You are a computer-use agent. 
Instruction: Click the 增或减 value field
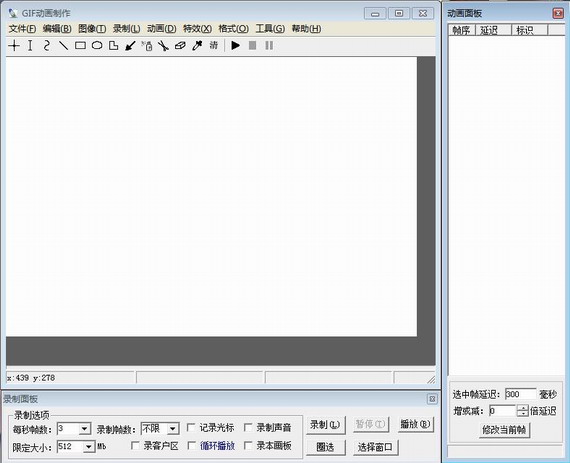(x=503, y=411)
